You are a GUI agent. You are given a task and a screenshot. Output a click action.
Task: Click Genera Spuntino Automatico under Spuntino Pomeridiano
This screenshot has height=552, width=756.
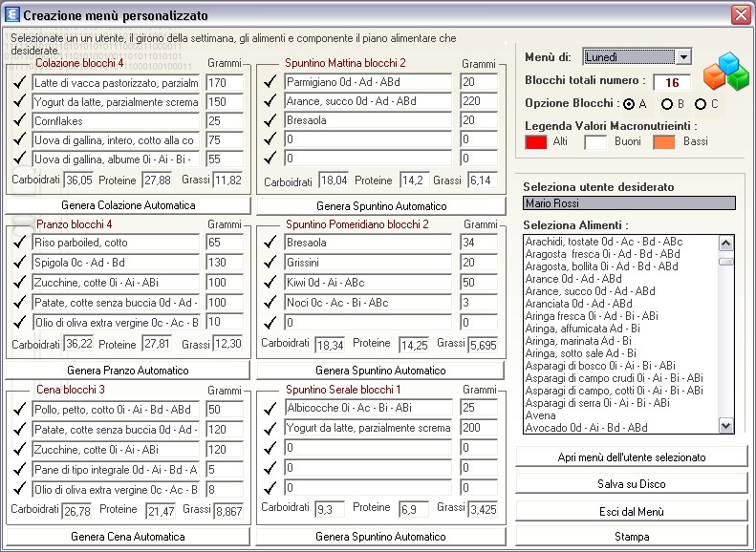(x=380, y=371)
